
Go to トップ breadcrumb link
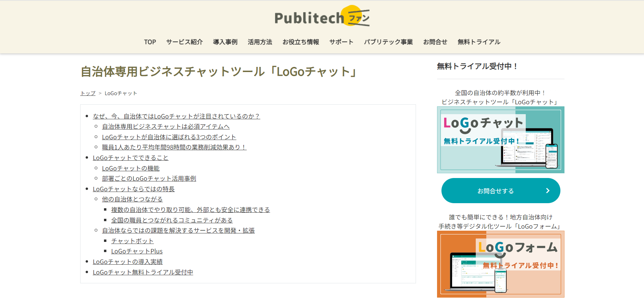point(88,93)
